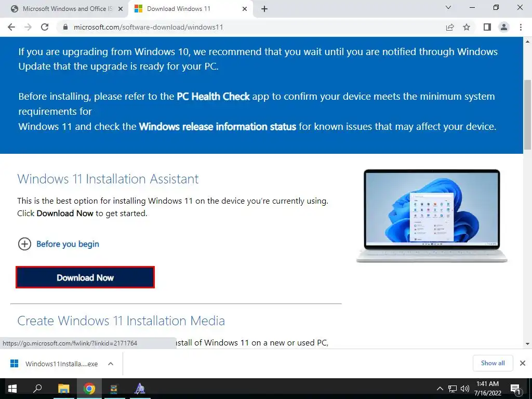Close the Download Windows 11 tab
Viewport: 532px width, 399px height.
click(x=245, y=9)
